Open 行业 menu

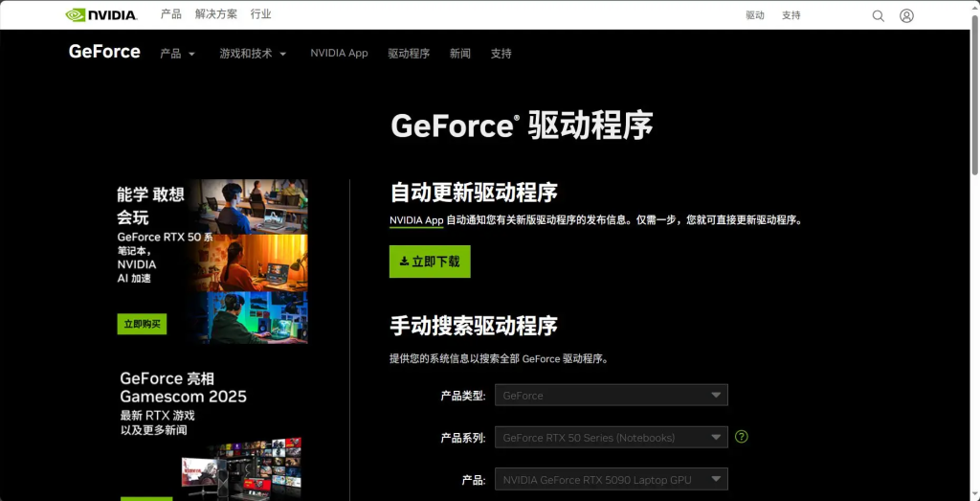click(260, 14)
